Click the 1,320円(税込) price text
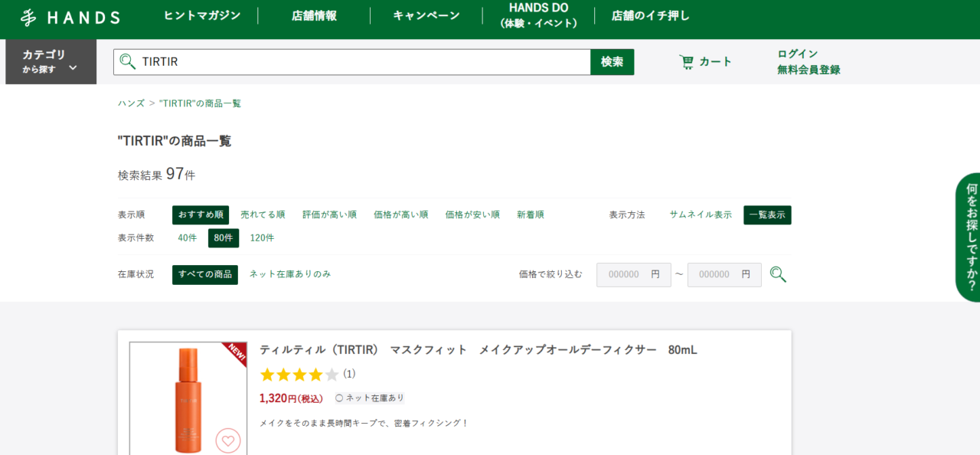Viewport: 980px width, 455px height. point(291,398)
